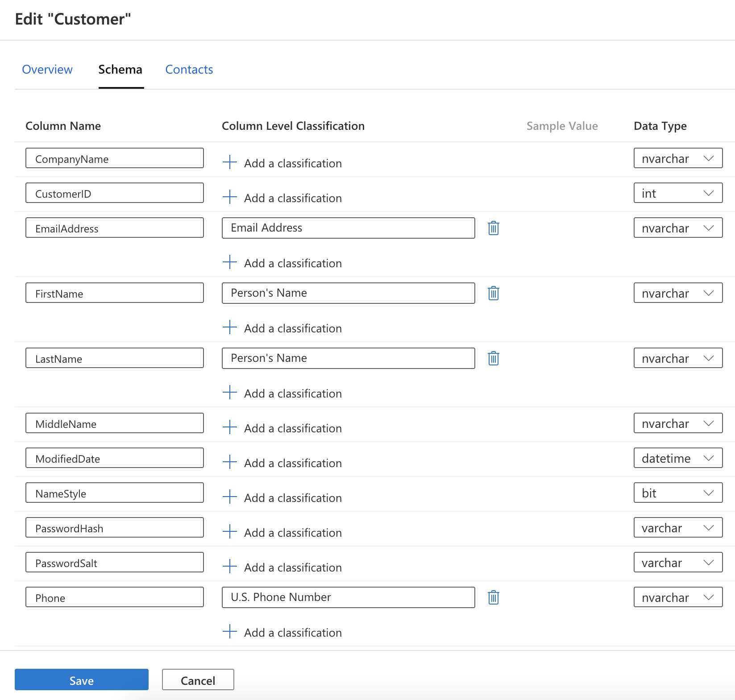Add a classification for MiddleName
This screenshot has width=735, height=700.
(292, 428)
